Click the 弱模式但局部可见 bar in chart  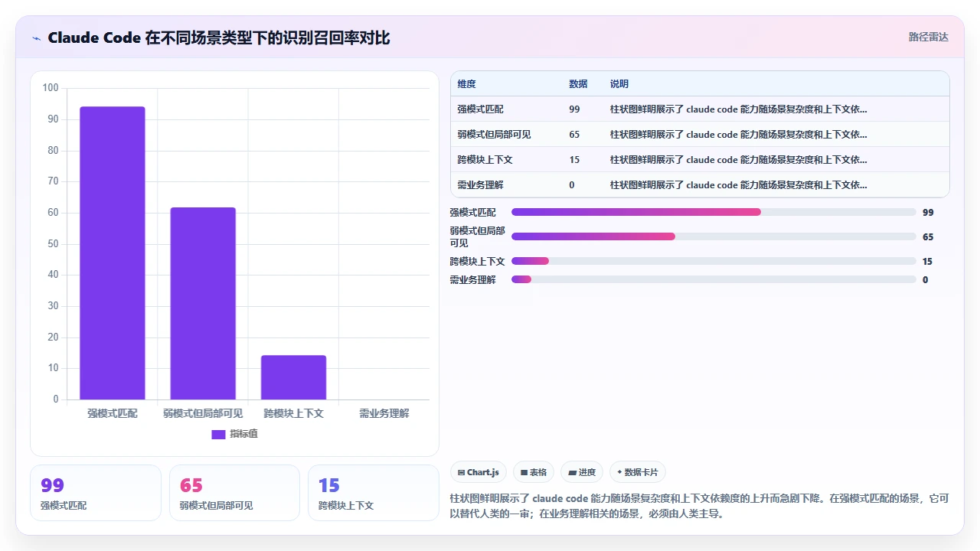[203, 303]
